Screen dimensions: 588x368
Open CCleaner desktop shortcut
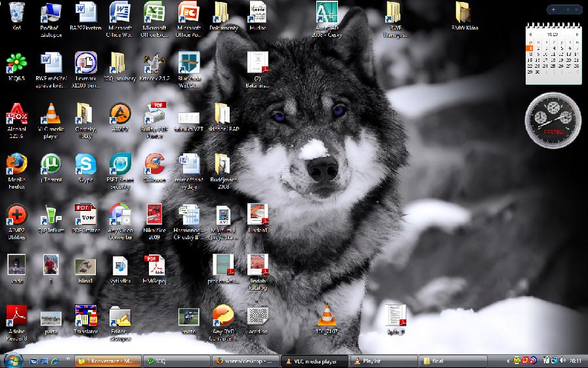coord(155,164)
